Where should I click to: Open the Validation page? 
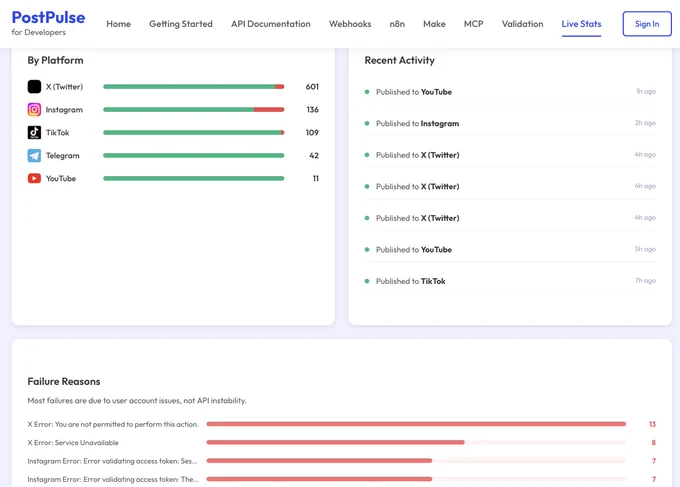(522, 24)
